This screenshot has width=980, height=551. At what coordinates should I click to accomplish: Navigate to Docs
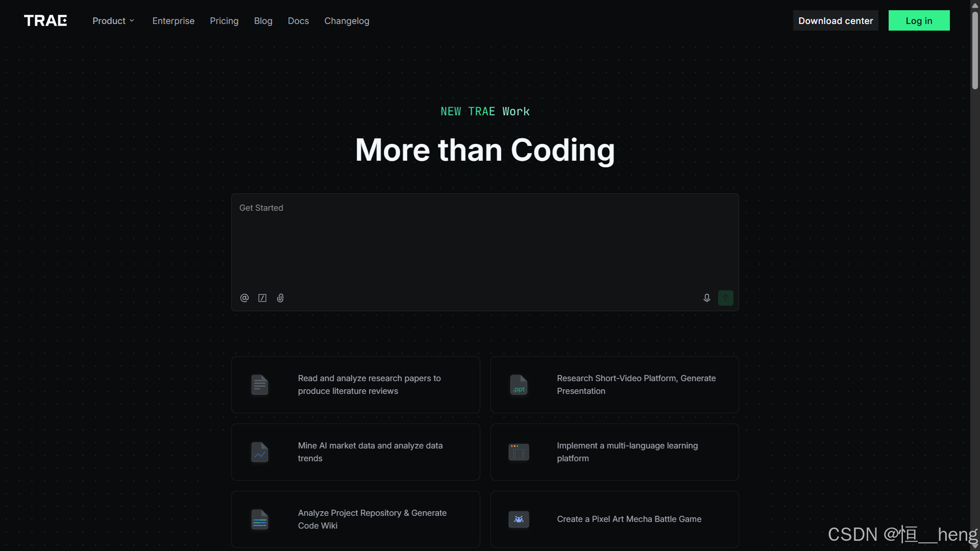(299, 21)
